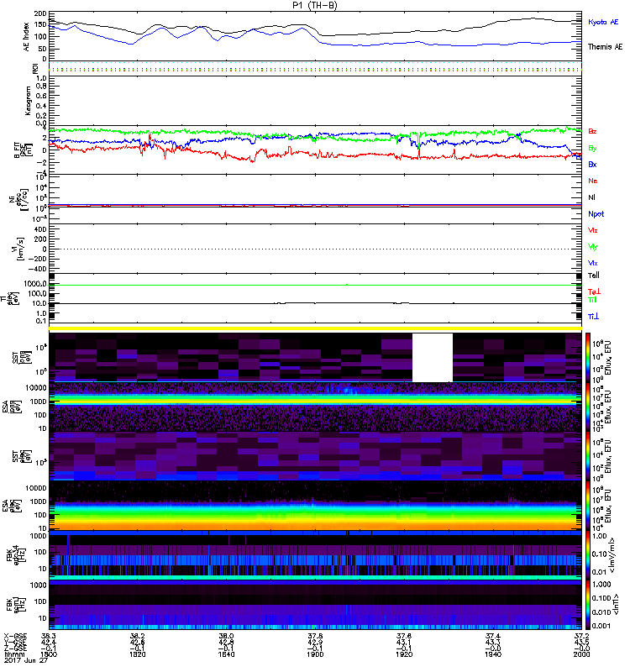
Task: Select the green By legend entry
Action: pos(592,148)
